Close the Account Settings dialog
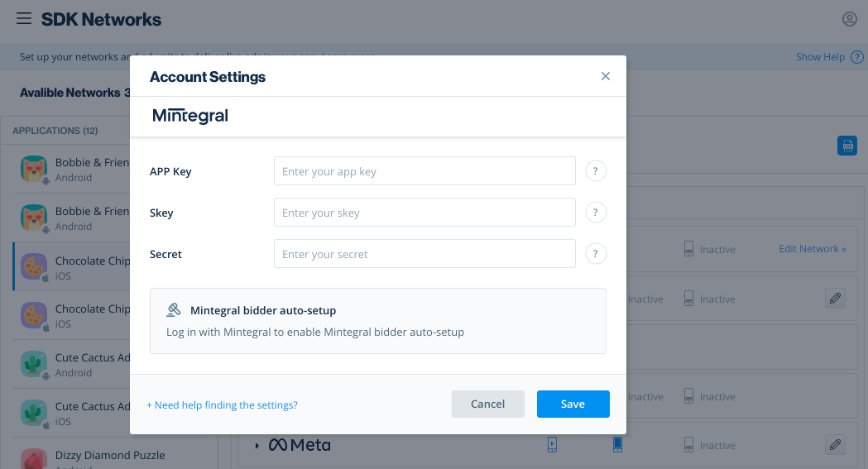 point(605,76)
